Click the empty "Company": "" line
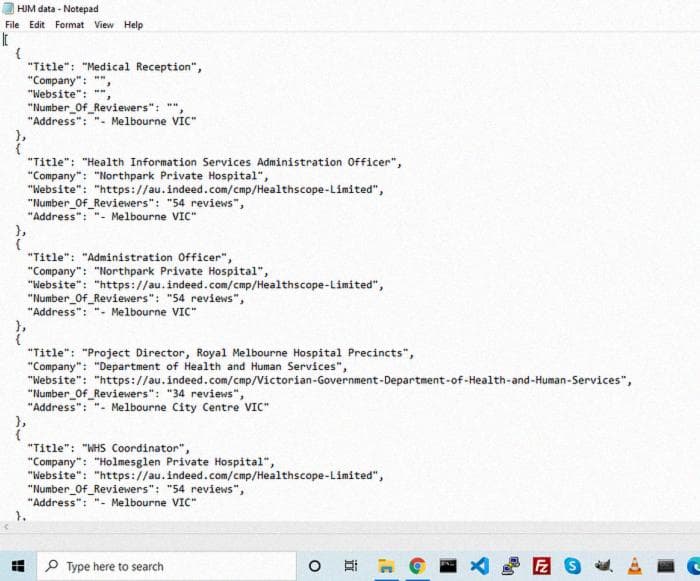Image resolution: width=700 pixels, height=581 pixels. 69,81
